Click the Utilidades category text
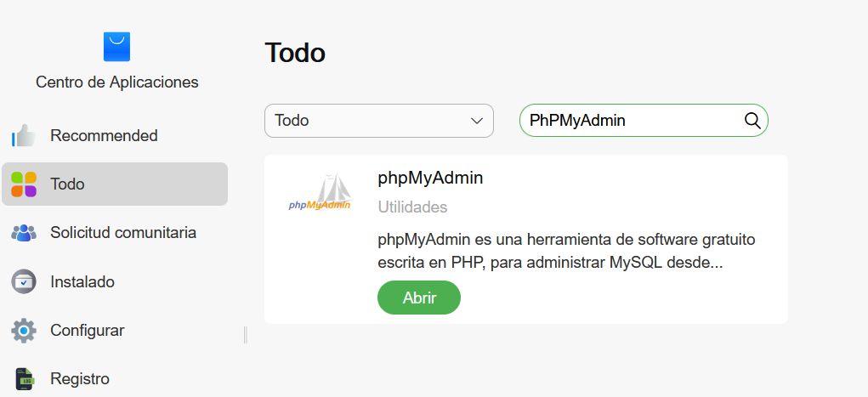Viewport: 868px width, 397px height. (x=412, y=207)
